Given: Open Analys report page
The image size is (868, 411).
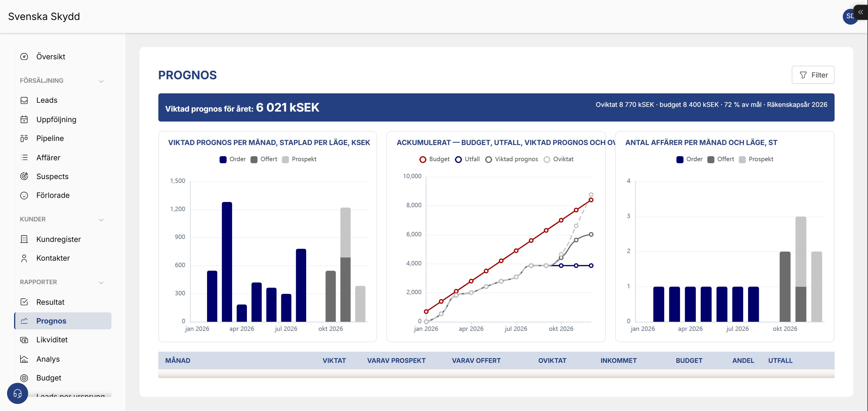Looking at the screenshot, I should pyautogui.click(x=63, y=359).
